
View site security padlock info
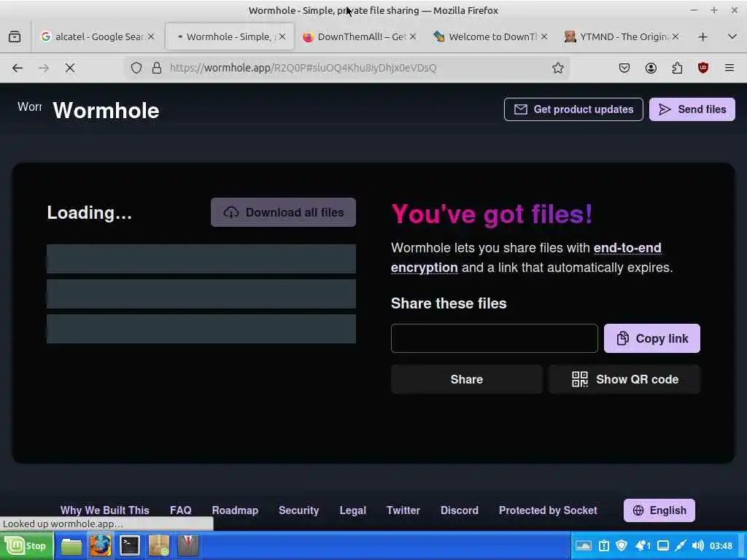tap(157, 68)
